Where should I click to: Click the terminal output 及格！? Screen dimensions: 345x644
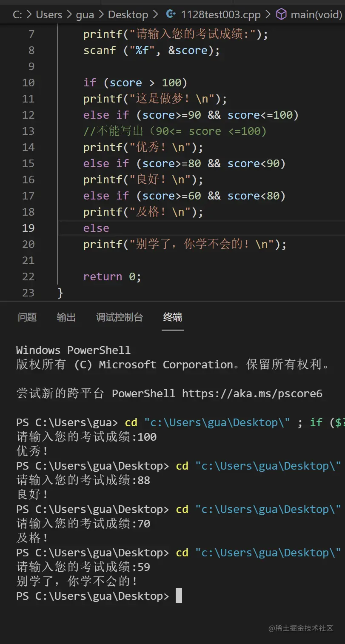click(32, 538)
